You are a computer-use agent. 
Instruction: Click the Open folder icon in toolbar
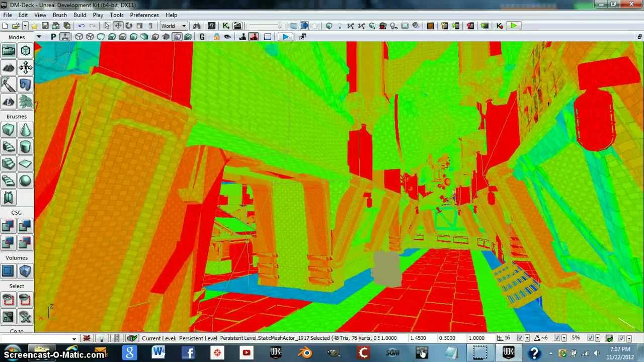click(16, 26)
